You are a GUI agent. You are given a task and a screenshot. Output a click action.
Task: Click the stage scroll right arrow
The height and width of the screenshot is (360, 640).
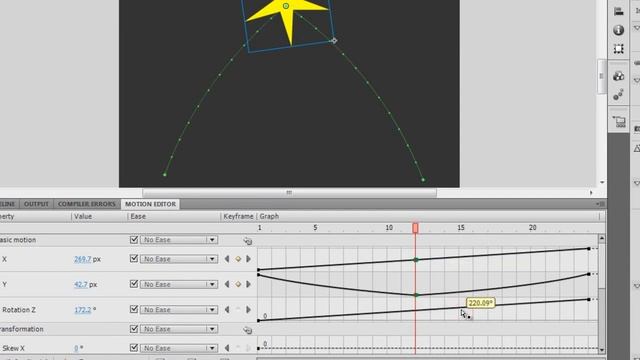[591, 193]
